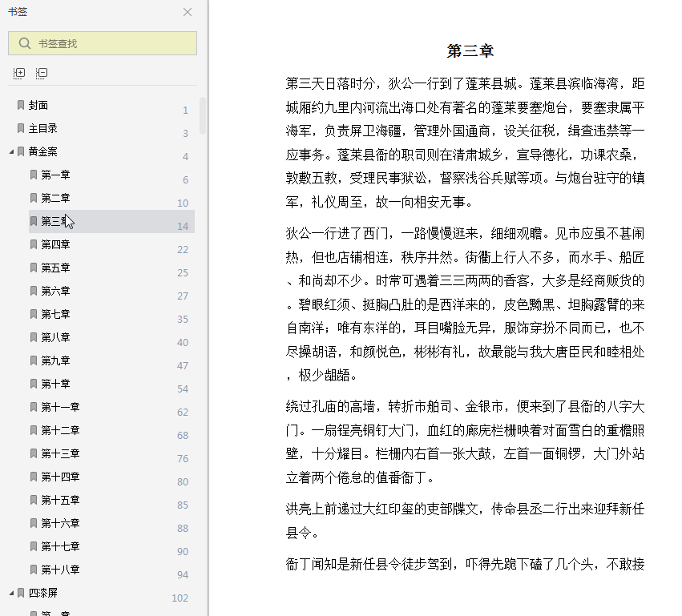Jump to 第十二章 bookmark
Screen dimensions: 682x616
tap(60, 430)
